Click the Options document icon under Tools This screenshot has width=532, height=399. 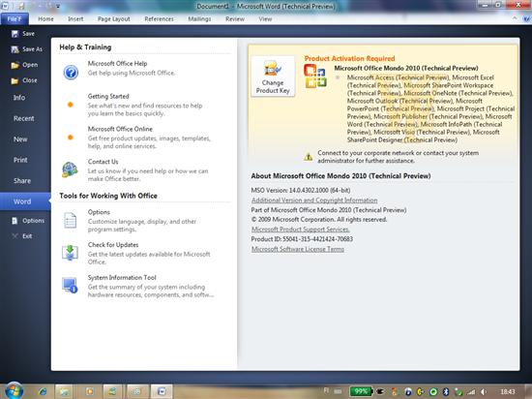pos(71,220)
